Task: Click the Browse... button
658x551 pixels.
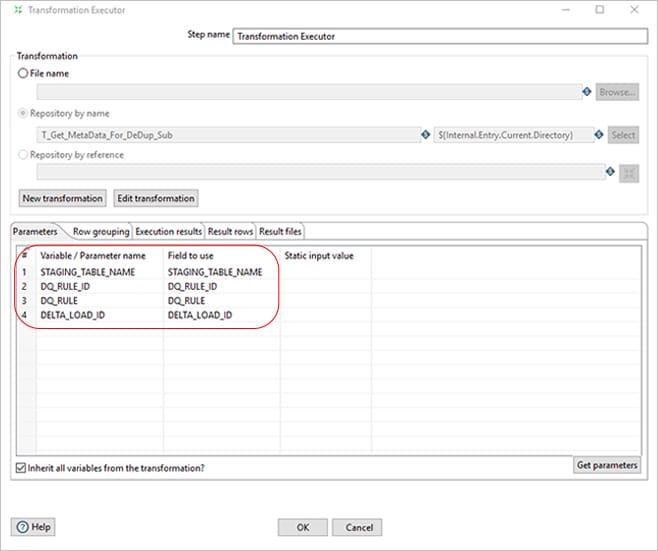Action: tap(617, 92)
